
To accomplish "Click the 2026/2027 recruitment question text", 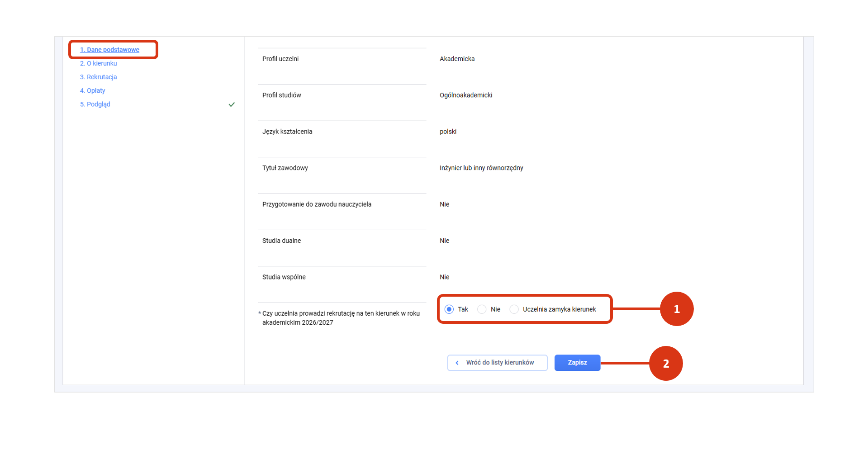I will coord(341,318).
